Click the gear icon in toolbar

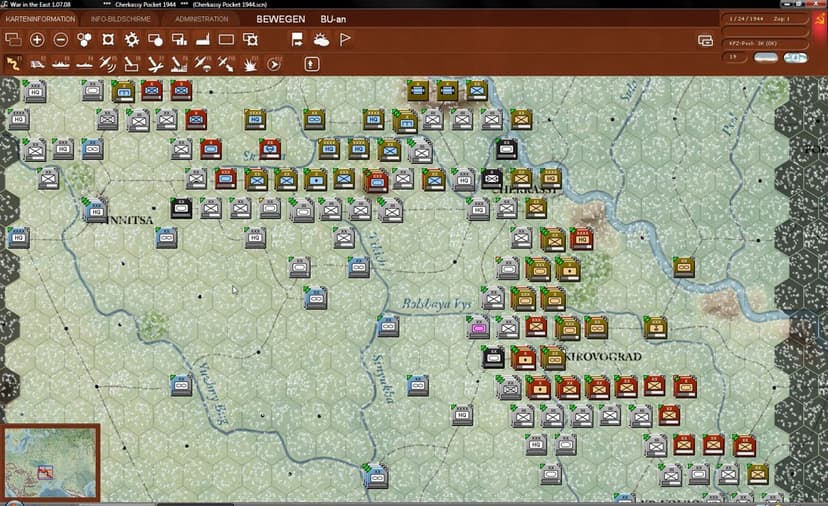pos(131,40)
